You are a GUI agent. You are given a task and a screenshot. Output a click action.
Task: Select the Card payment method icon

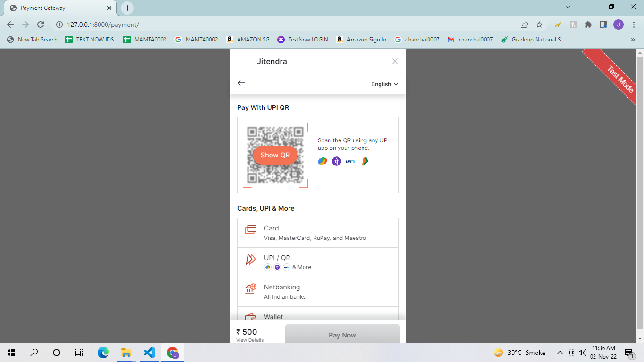pos(250,230)
